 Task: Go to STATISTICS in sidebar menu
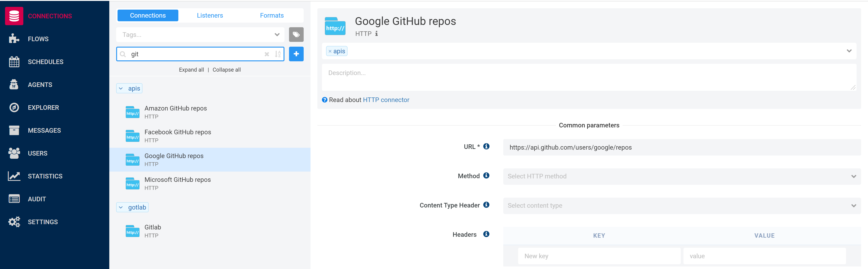coord(45,176)
